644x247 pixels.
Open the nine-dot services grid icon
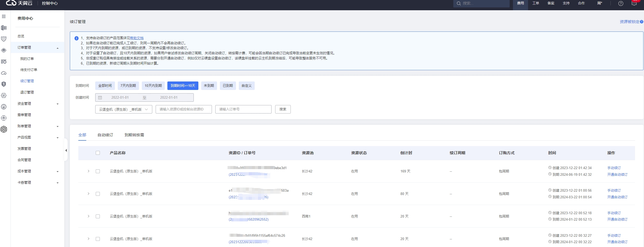pyautogui.click(x=4, y=16)
